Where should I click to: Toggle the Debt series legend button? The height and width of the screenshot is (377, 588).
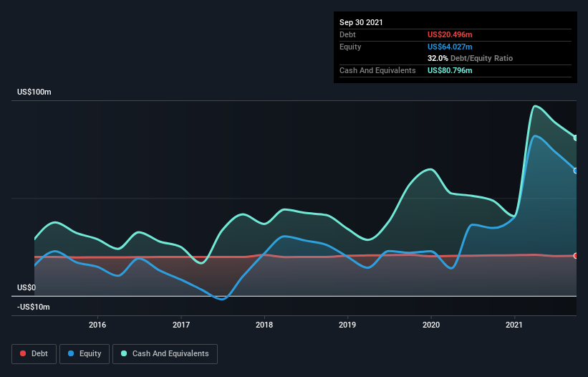tap(34, 354)
